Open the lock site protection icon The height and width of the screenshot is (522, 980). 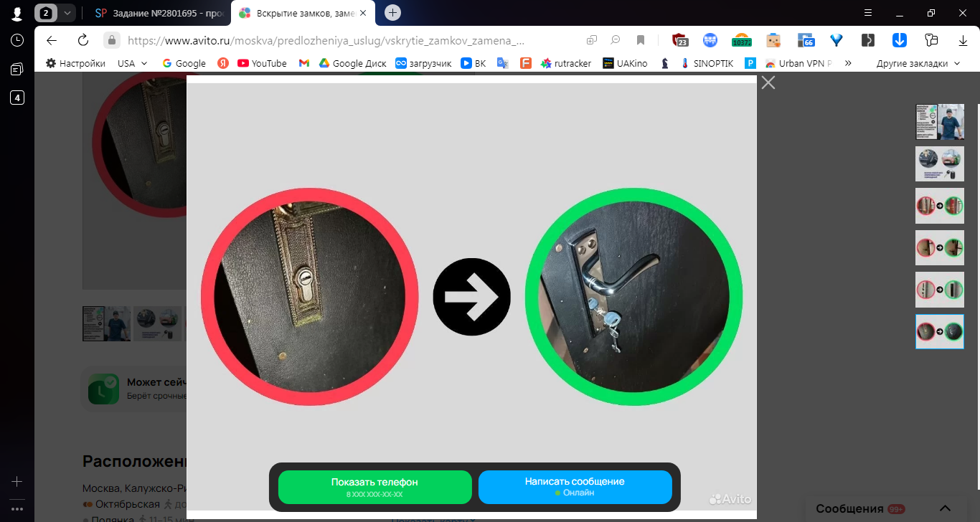(111, 40)
